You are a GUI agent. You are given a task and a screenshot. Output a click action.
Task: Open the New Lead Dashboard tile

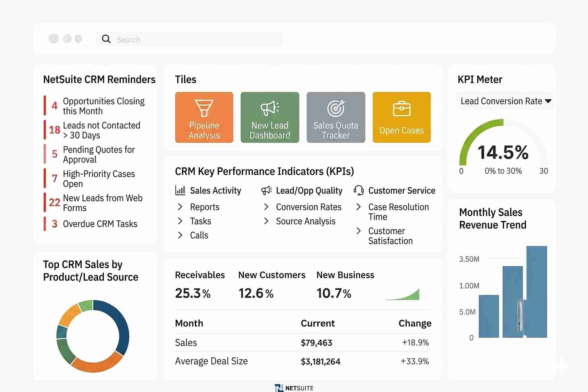270,117
